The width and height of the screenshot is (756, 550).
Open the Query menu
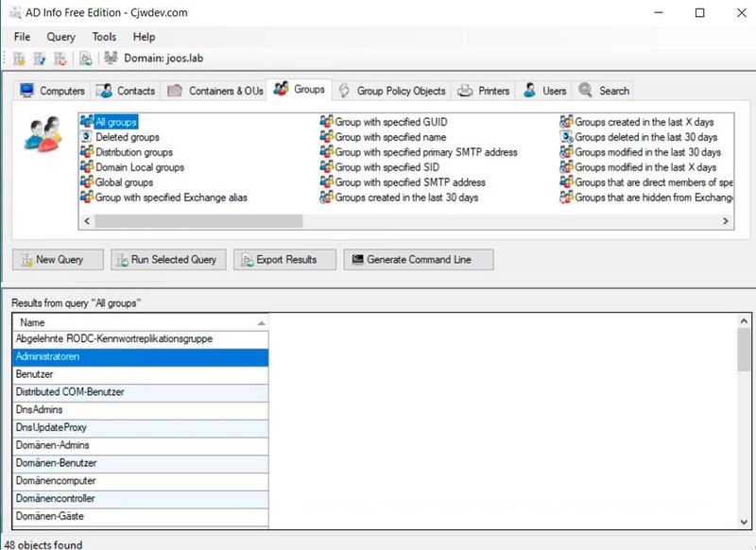tap(60, 36)
